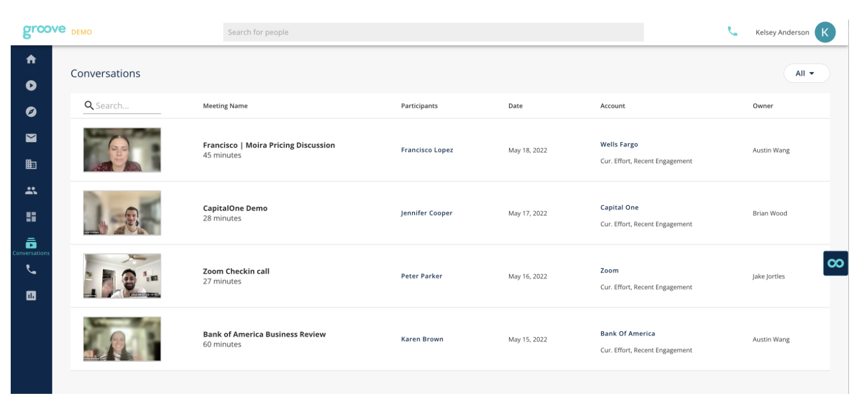Viewport: 868px width, 401px height.
Task: Click Austin Wang in Bank Of America row
Action: pos(771,340)
